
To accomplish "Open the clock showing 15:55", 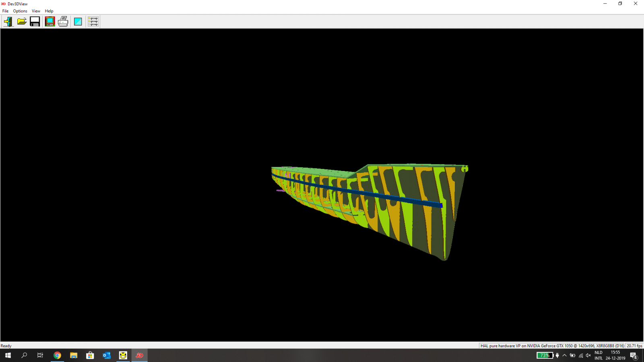I will point(615,355).
